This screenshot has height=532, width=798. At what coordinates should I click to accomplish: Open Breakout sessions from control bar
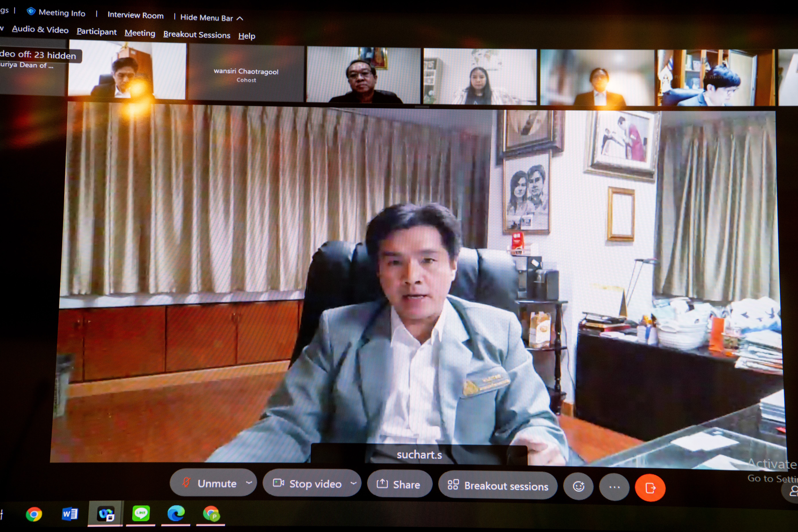point(498,486)
